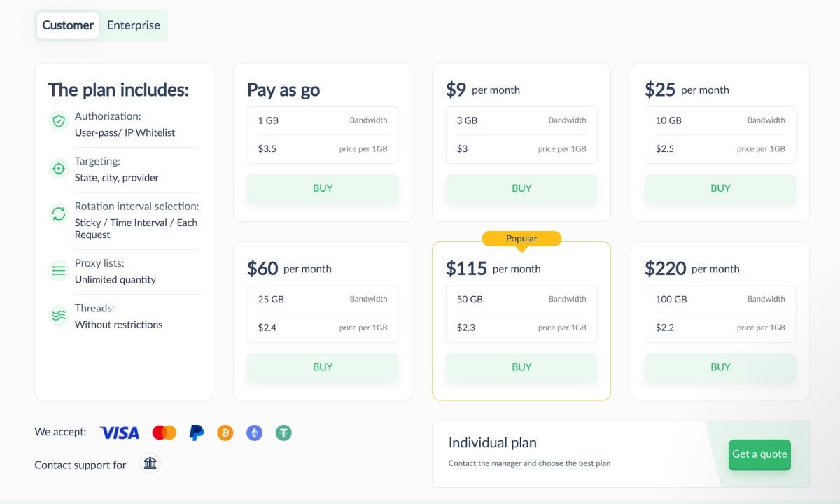Switch to the Enterprise tab
The width and height of the screenshot is (840, 504).
(x=134, y=25)
